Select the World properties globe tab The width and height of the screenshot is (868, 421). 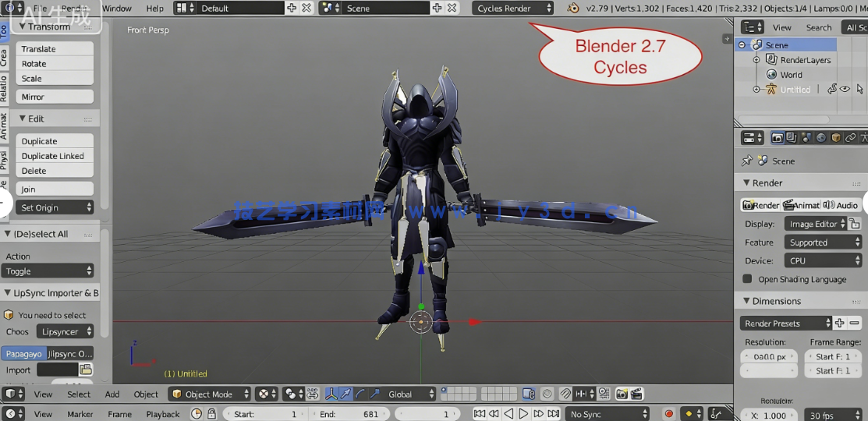pos(821,138)
